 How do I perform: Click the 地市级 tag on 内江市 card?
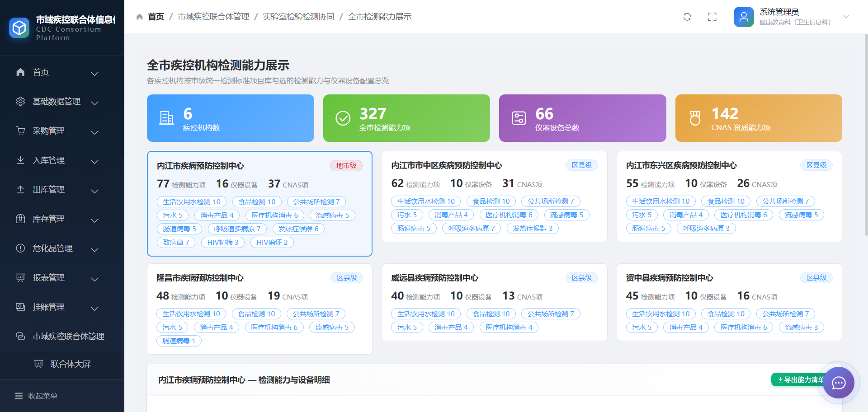(x=346, y=165)
